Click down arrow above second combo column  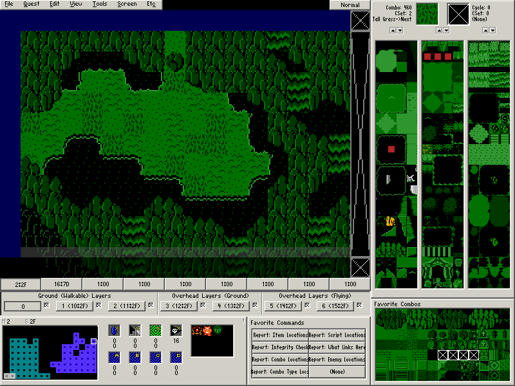click(446, 30)
